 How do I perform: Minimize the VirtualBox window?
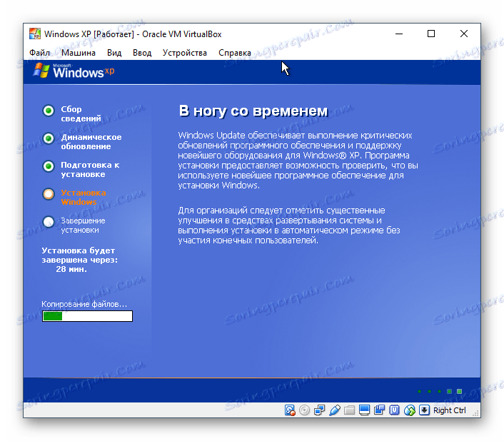[399, 34]
